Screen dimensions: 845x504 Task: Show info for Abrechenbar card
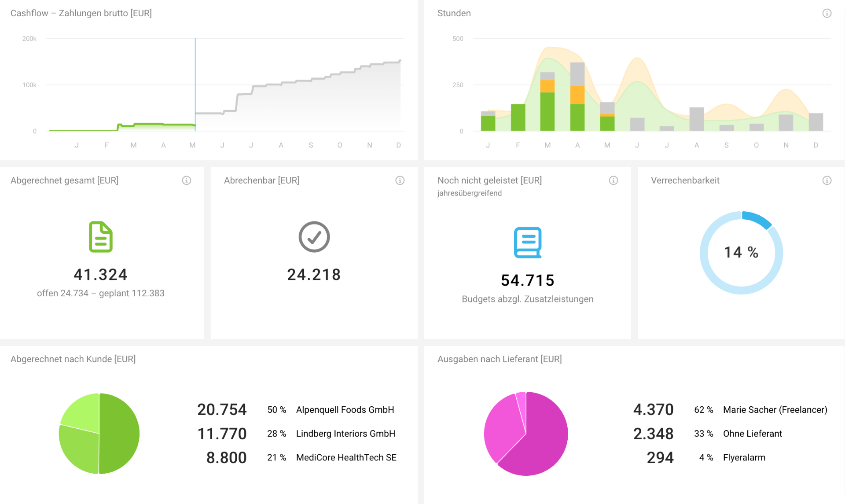[400, 180]
